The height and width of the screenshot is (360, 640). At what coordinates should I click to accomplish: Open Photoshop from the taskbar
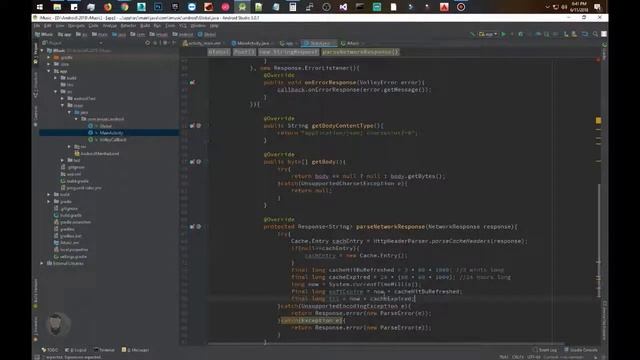click(x=158, y=7)
